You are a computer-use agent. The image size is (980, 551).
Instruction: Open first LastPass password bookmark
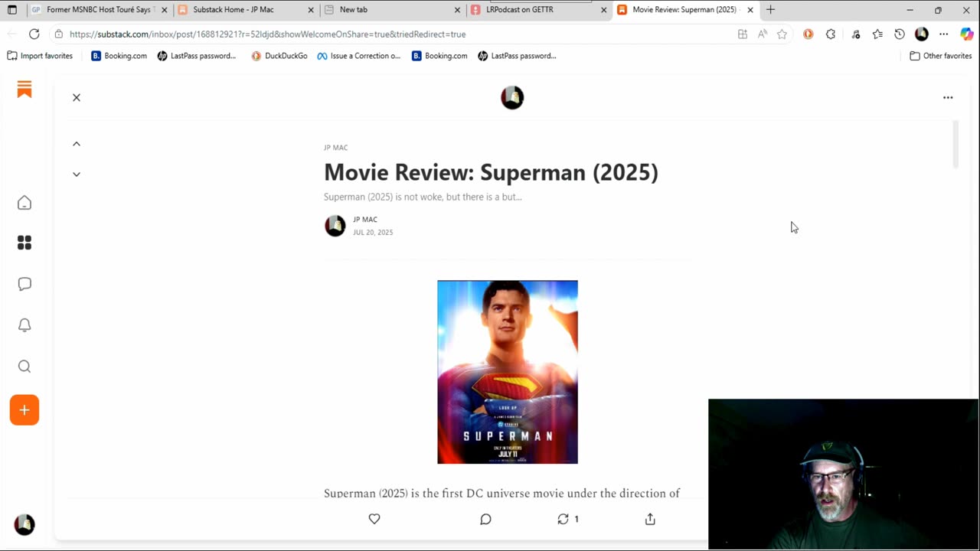pos(197,56)
